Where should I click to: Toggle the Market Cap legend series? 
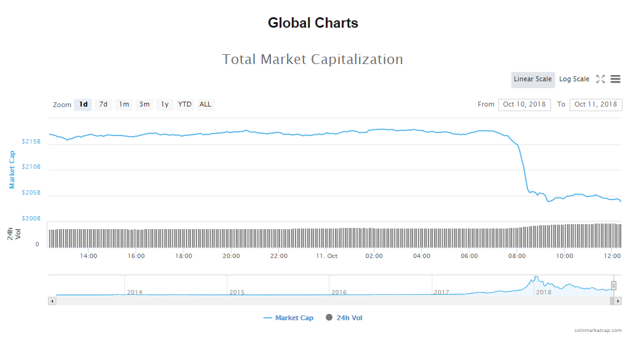coord(288,318)
